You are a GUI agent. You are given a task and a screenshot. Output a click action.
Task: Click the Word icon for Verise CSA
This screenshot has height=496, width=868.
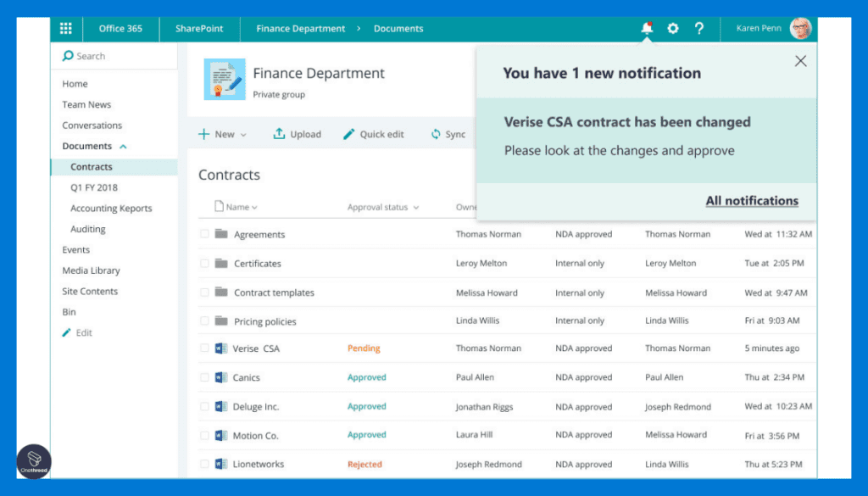pyautogui.click(x=221, y=348)
